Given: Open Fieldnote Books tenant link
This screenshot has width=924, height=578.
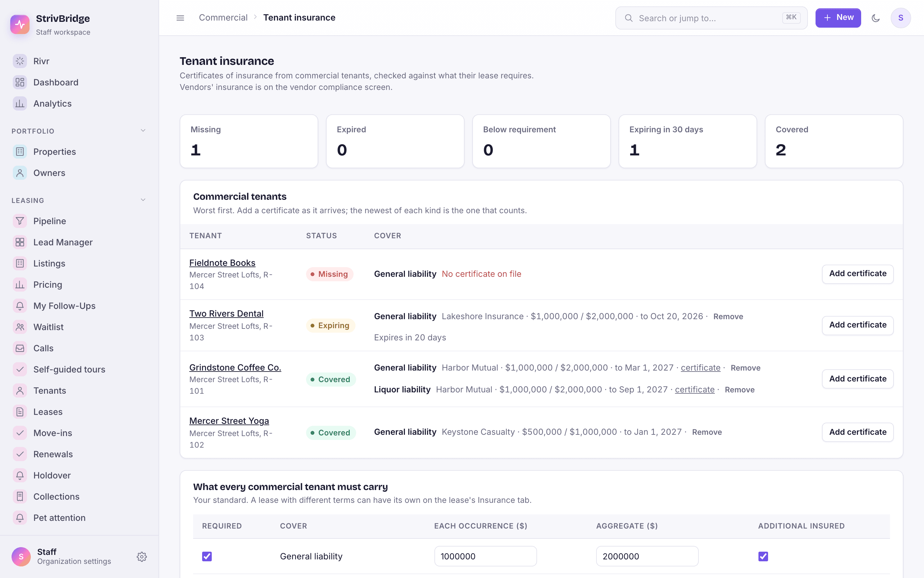Looking at the screenshot, I should coord(222,263).
